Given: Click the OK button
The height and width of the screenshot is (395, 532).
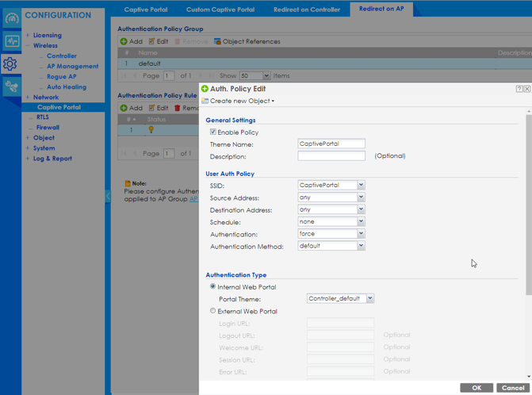Looking at the screenshot, I should tap(476, 388).
